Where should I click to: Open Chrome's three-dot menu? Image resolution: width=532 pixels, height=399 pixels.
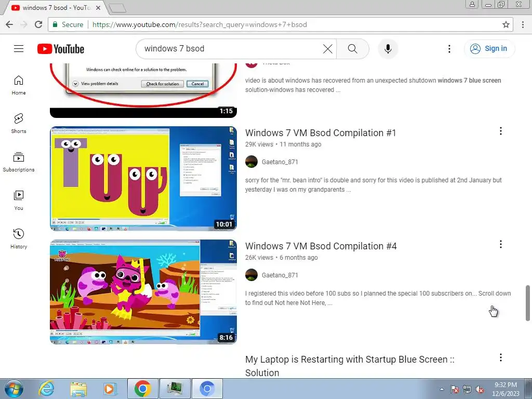point(523,24)
